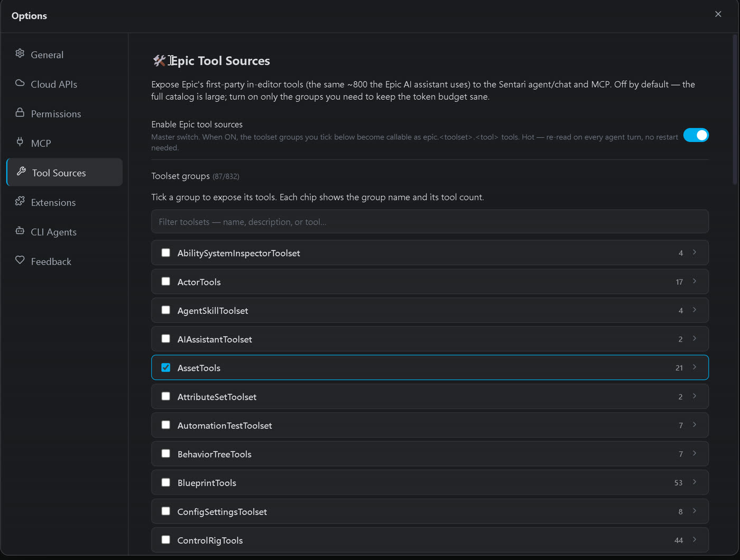Viewport: 740px width, 560px height.
Task: Expand the AbilitySystemInspectorToolset chevron
Action: click(x=695, y=253)
